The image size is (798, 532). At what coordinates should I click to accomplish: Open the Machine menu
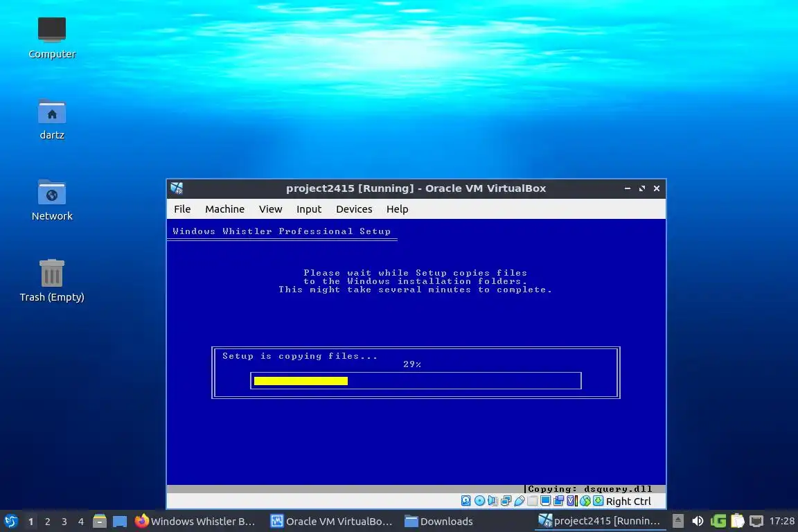tap(225, 209)
